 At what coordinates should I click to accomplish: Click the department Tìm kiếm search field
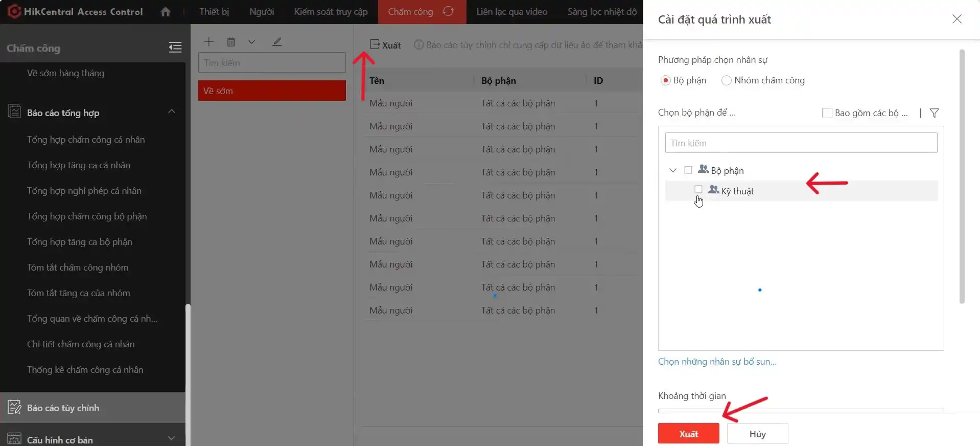click(x=801, y=143)
